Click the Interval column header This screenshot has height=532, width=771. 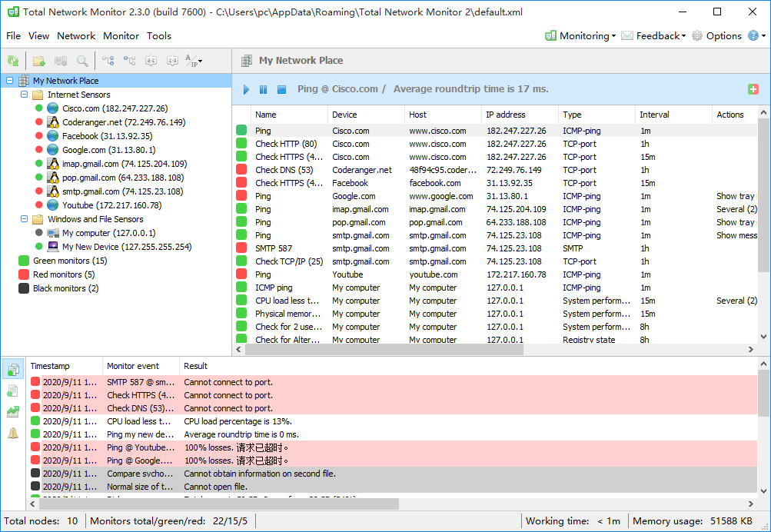pos(673,115)
